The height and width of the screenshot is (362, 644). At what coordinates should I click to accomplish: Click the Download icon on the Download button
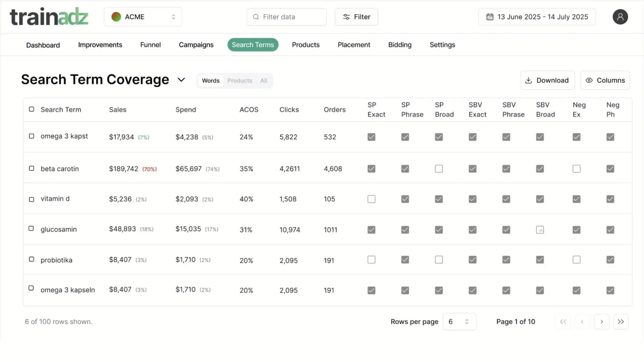click(x=529, y=80)
